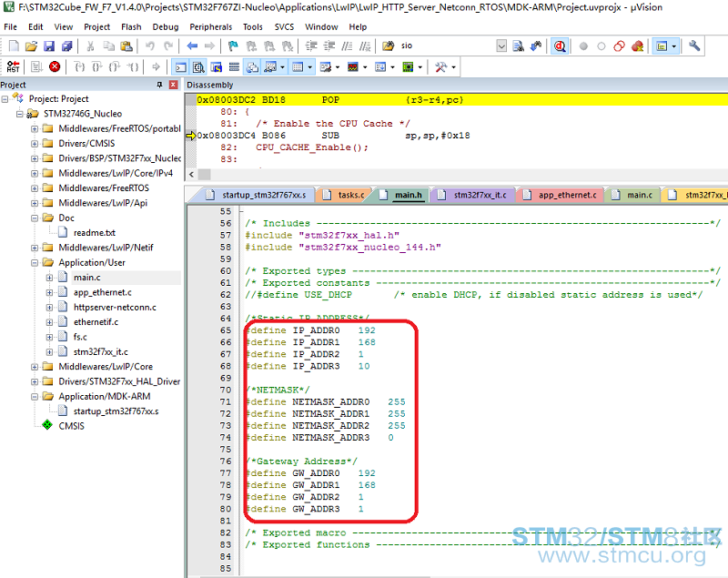Open the search combo box dropdown next to sio
The height and width of the screenshot is (578, 728).
[x=501, y=46]
